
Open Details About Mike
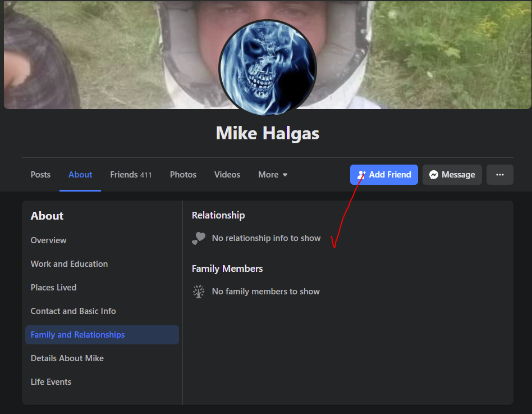point(102,358)
